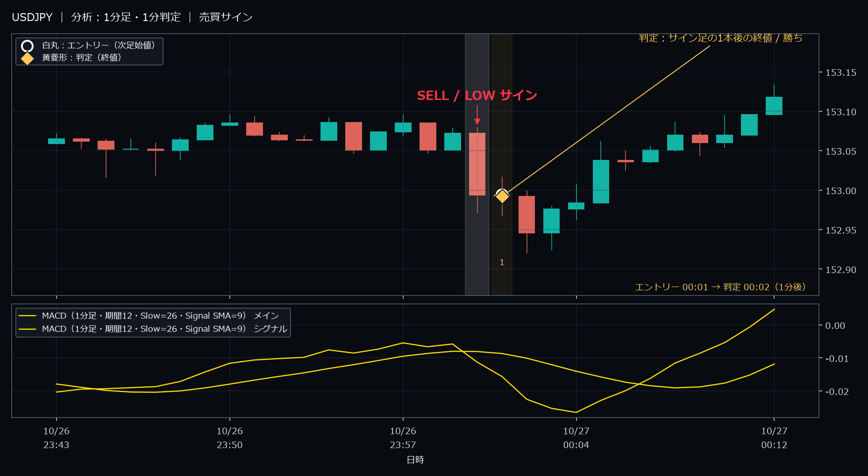Click the 黄菱形：判定（終値） legend entry
Viewport: 868px width, 476px height.
(x=82, y=58)
